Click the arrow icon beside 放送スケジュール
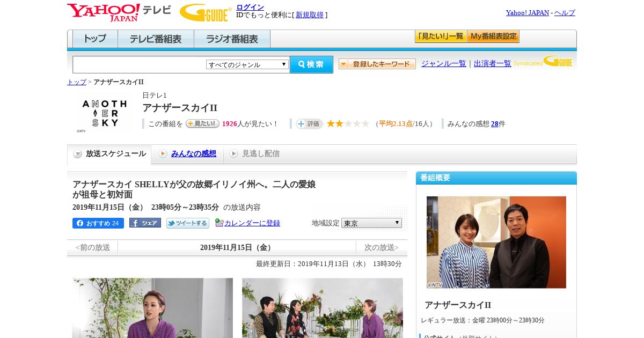 coord(78,154)
